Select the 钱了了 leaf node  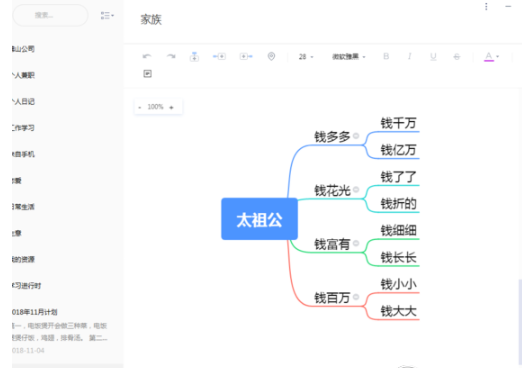coord(398,177)
